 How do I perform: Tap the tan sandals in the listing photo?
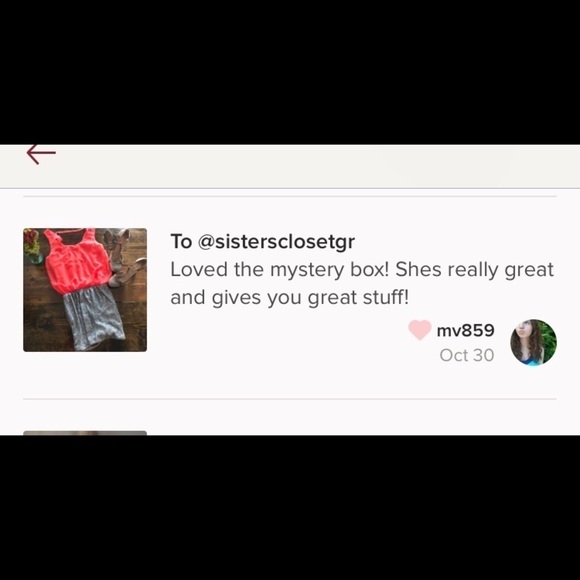coord(124,259)
